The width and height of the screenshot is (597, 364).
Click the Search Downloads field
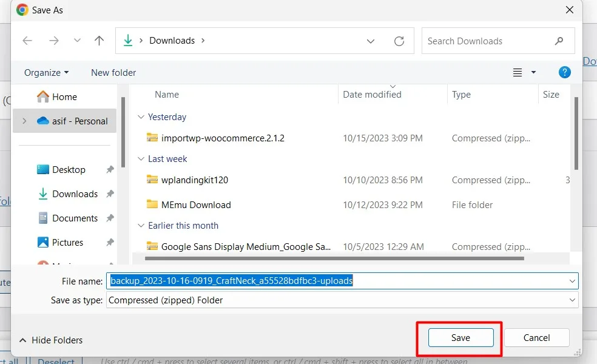498,41
